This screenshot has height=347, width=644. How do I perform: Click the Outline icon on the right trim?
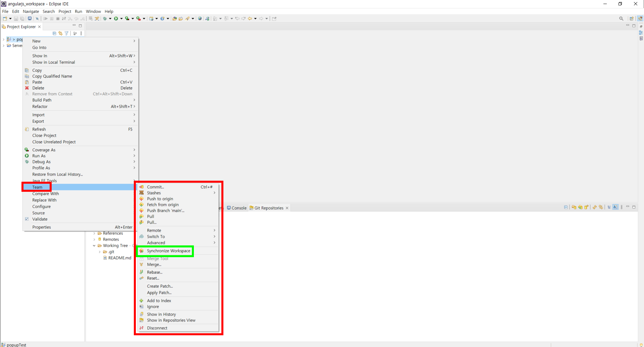click(641, 33)
